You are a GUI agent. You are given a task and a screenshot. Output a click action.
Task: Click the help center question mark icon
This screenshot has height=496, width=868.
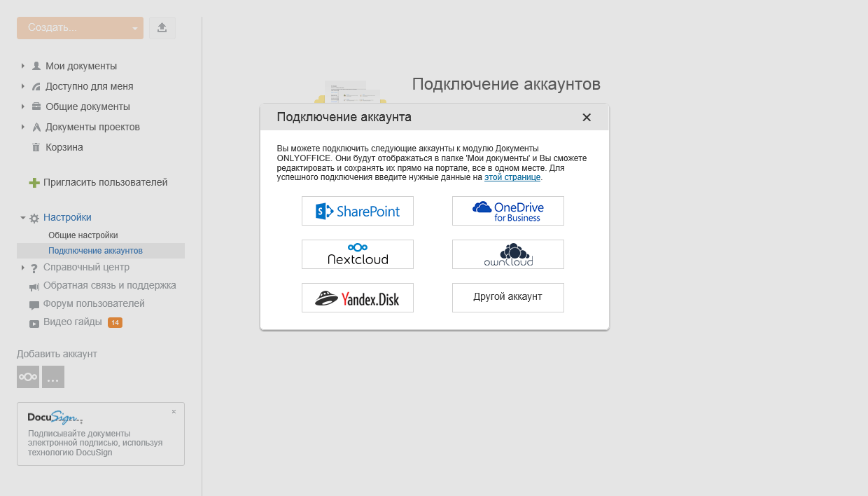[x=34, y=268]
